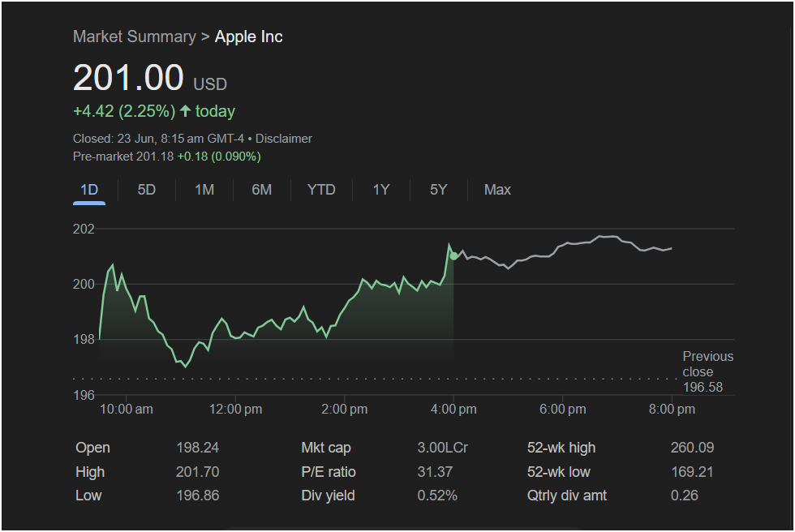Switch to the 5D chart tab

point(147,190)
